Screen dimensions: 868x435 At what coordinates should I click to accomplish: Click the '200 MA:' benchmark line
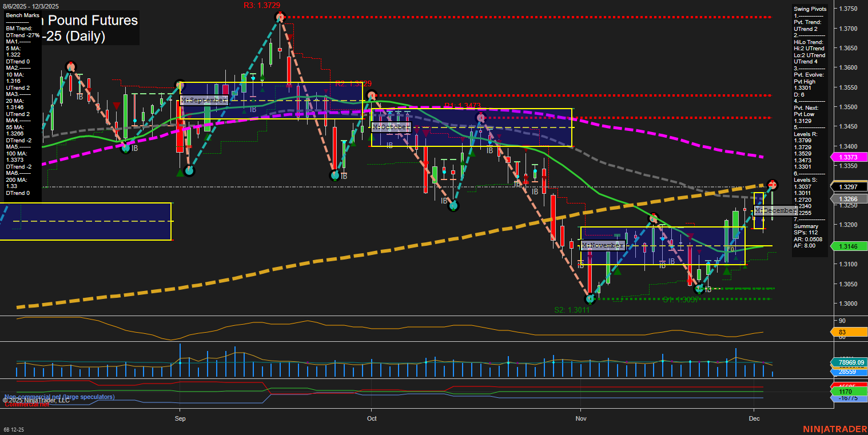click(x=16, y=180)
